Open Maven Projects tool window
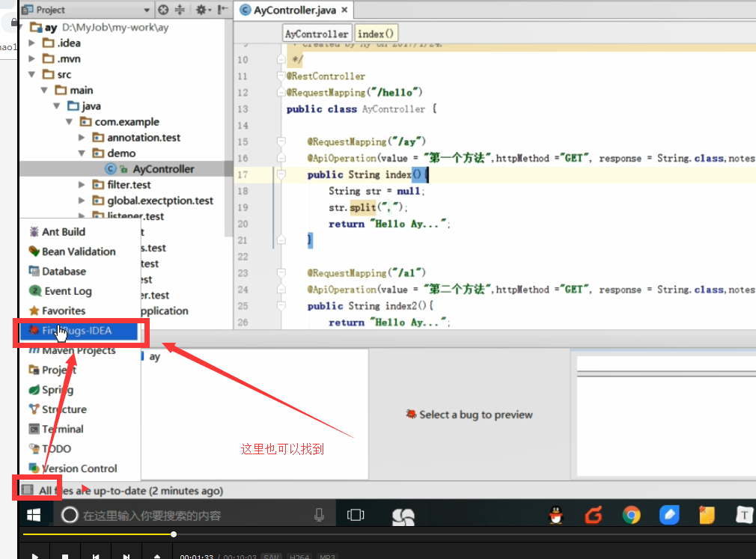 79,350
